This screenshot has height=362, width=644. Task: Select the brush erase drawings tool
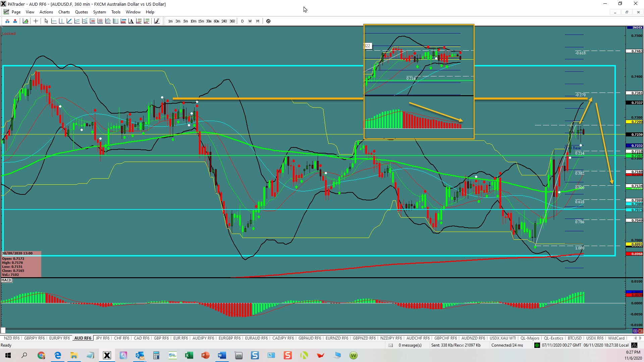pos(157,21)
